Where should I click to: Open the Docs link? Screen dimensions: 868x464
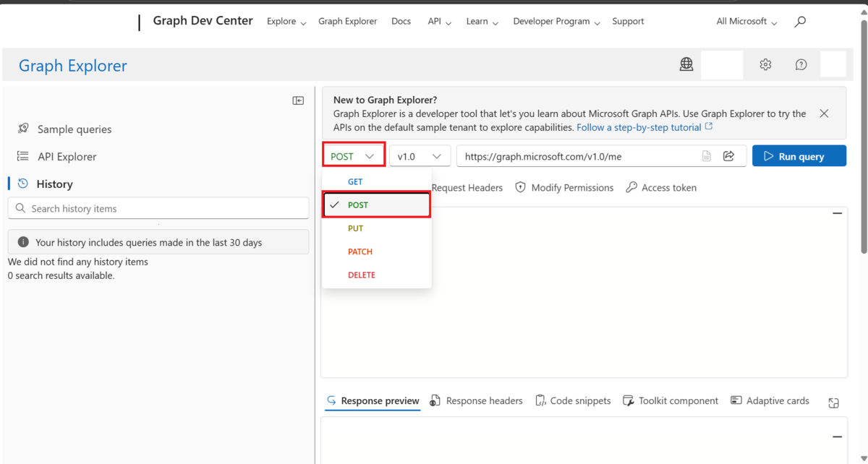401,22
